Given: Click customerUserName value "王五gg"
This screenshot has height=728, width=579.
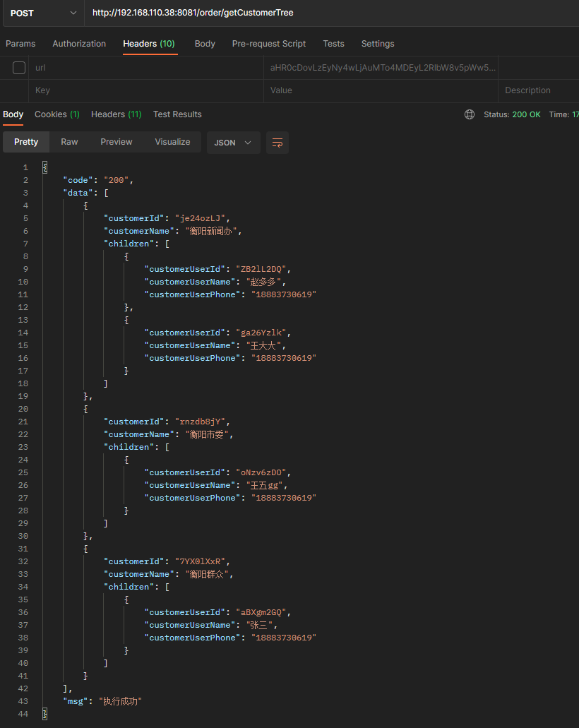Looking at the screenshot, I should (x=265, y=485).
